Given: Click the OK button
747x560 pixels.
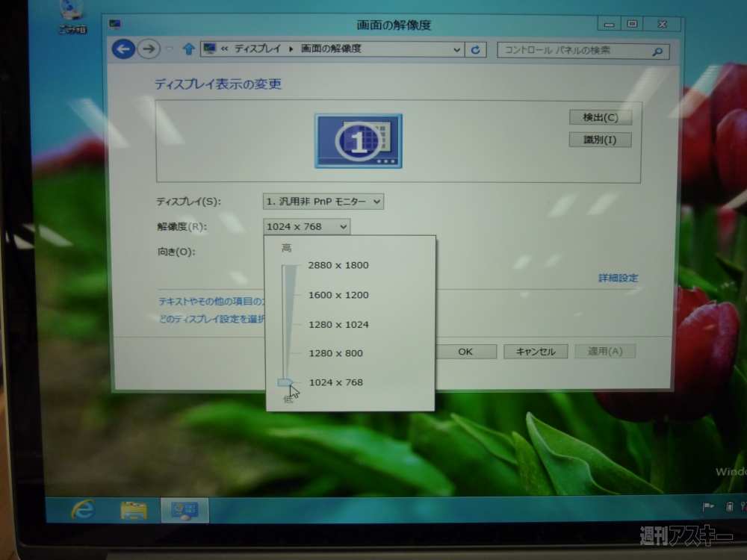Looking at the screenshot, I should pos(465,352).
